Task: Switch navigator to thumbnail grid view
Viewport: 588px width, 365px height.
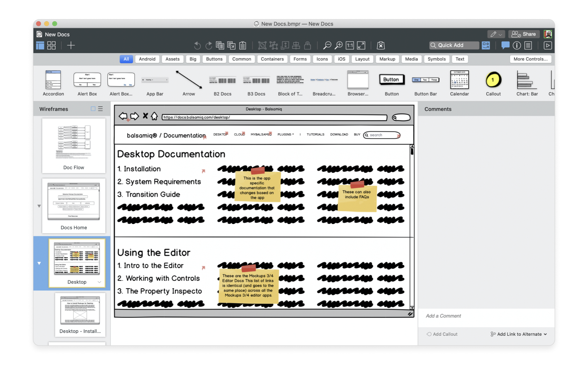Action: click(51, 45)
